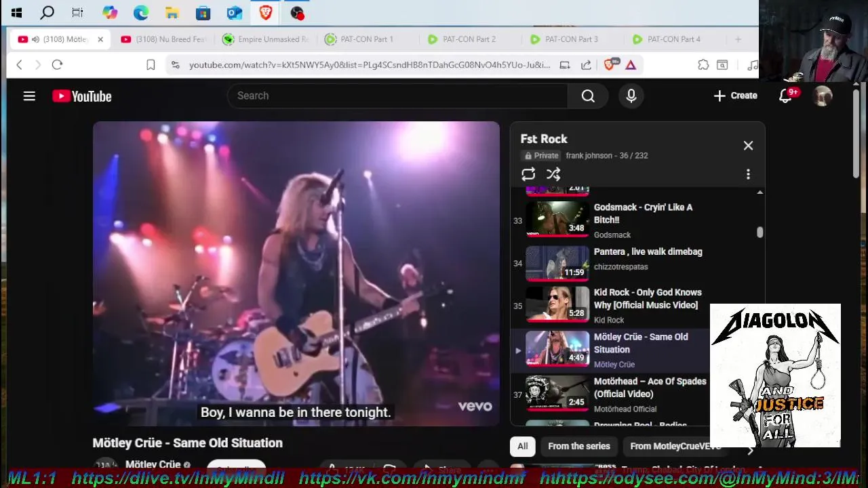Switch to Nu Breed tab

point(163,39)
